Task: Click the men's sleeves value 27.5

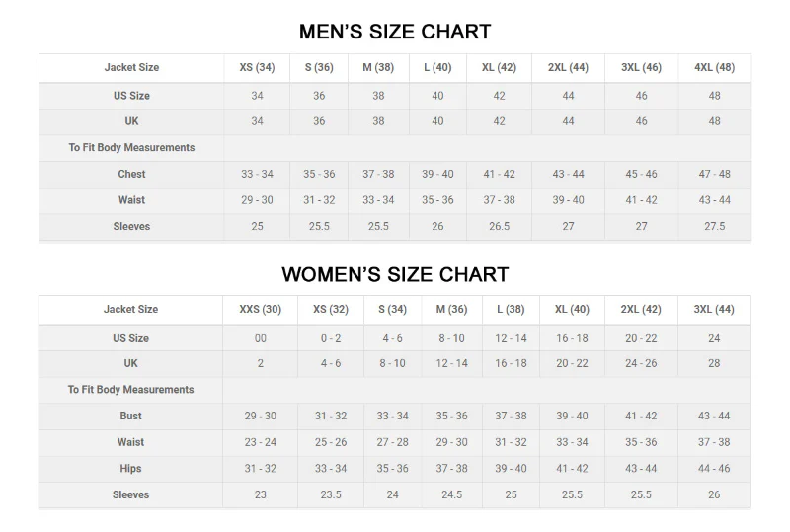Action: (x=714, y=226)
